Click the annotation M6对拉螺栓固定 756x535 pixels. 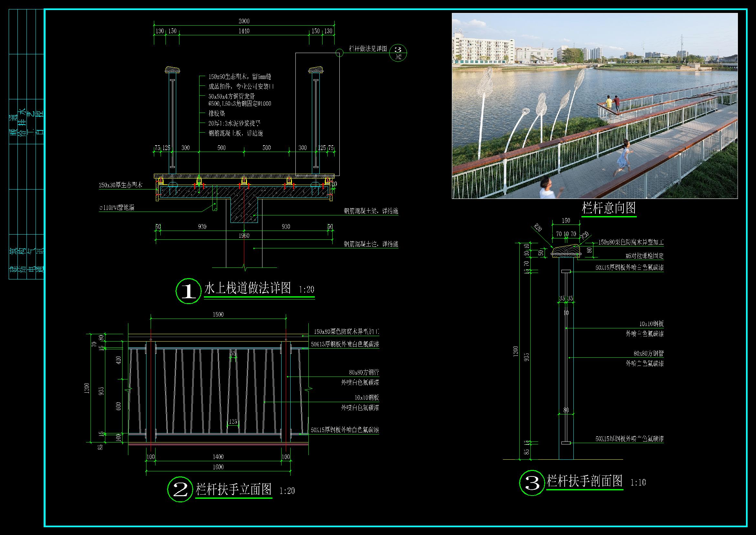coord(644,256)
